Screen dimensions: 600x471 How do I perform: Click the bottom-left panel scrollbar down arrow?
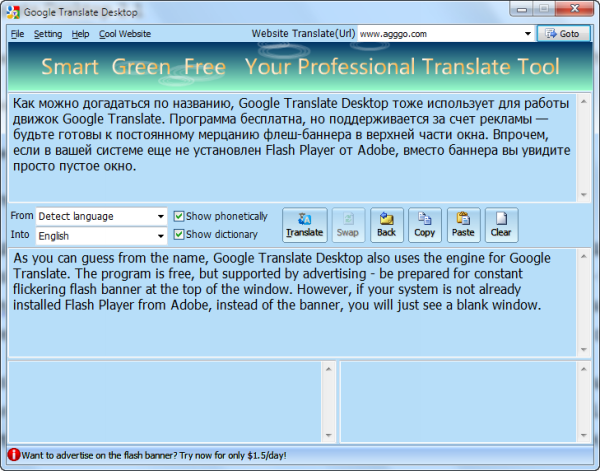tap(328, 435)
